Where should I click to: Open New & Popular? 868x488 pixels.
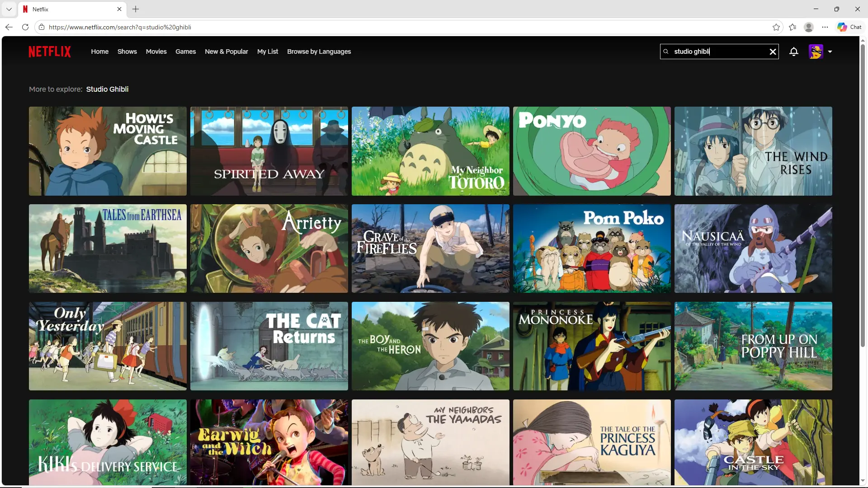tap(226, 52)
